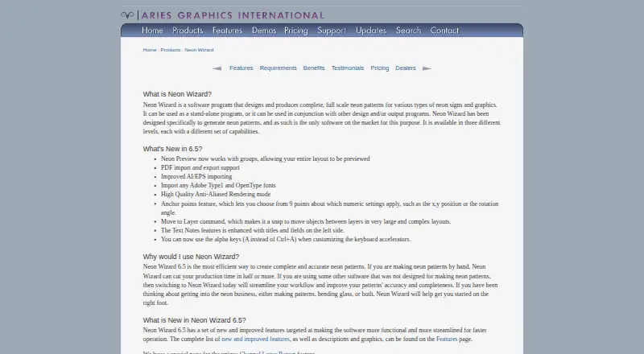This screenshot has height=354, width=644.
Task: Open the Pricing sub-navigation link
Action: point(379,68)
